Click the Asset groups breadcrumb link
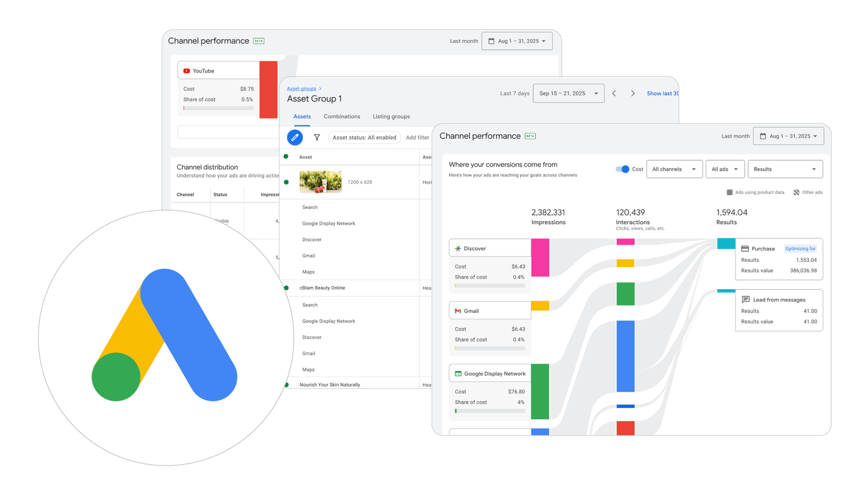Screen dimensions: 868x488 click(301, 89)
